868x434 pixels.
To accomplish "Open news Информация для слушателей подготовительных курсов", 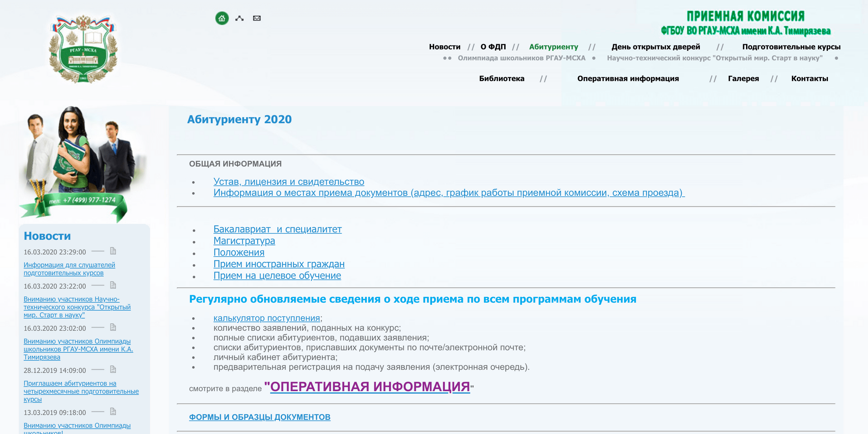I will [x=69, y=269].
